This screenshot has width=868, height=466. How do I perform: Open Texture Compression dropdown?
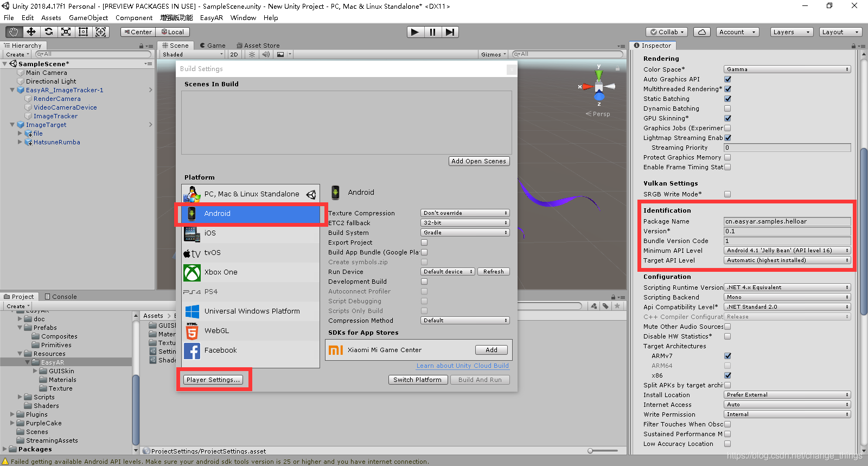click(x=465, y=213)
